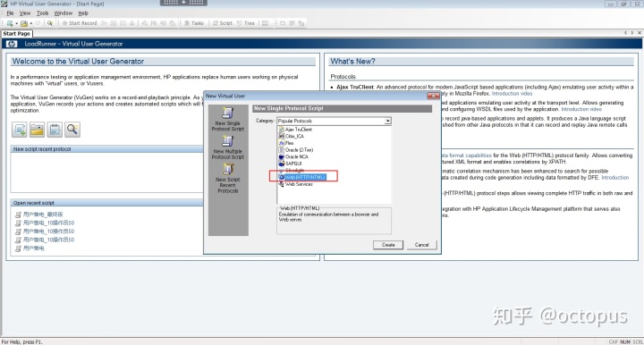Toggle output window icon right of Tree

[x=266, y=23]
